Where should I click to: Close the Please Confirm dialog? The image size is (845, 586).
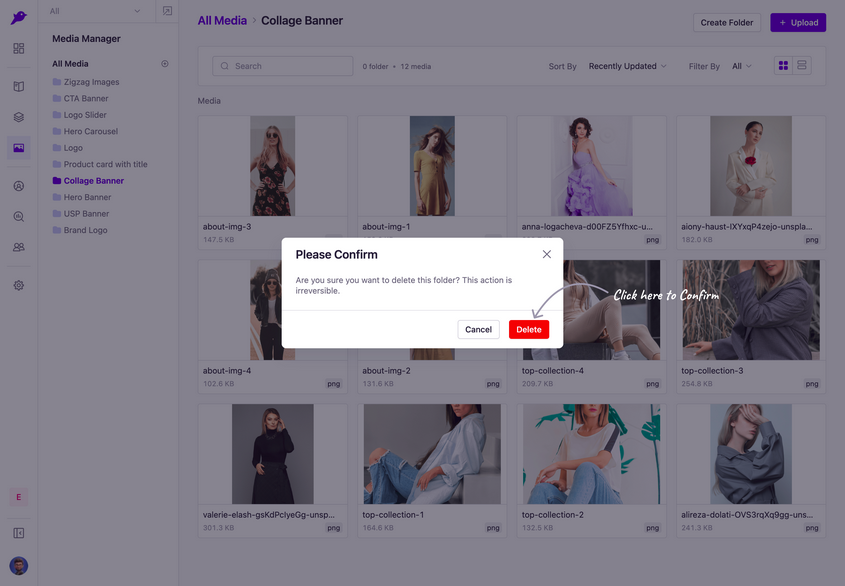pyautogui.click(x=546, y=254)
